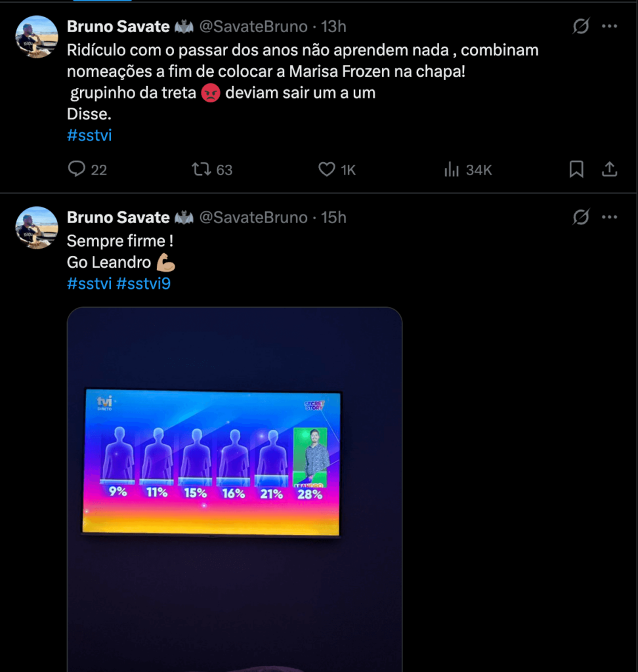Bookmark the first tweet
The width and height of the screenshot is (638, 672).
click(576, 169)
